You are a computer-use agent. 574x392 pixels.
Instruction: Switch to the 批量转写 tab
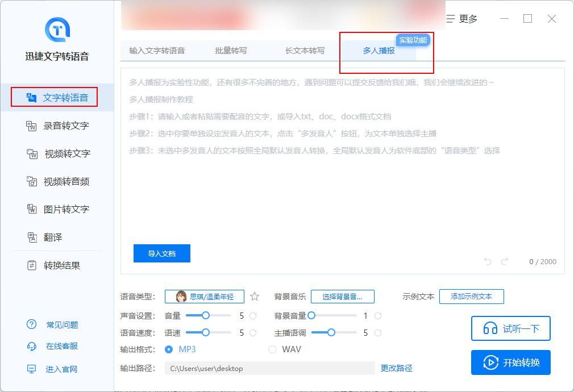click(x=231, y=51)
